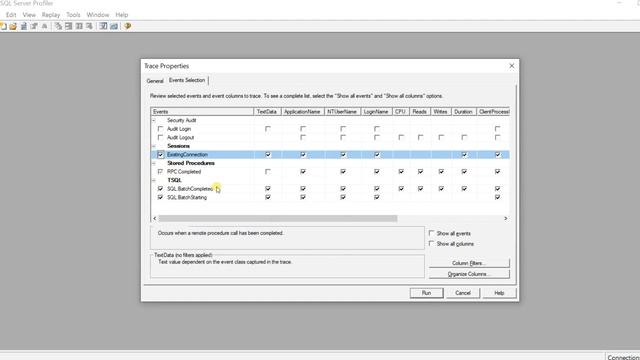
Task: Open the Replay menu
Action: (x=51, y=15)
